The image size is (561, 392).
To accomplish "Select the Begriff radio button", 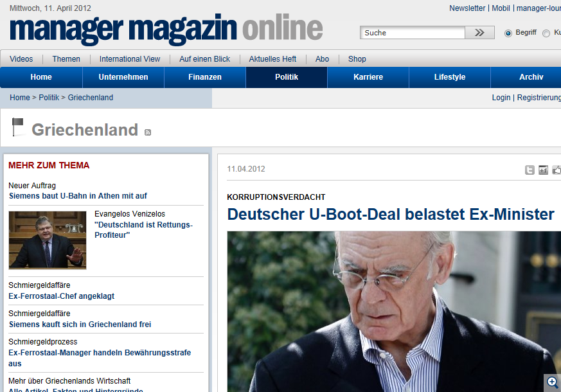I will (508, 33).
